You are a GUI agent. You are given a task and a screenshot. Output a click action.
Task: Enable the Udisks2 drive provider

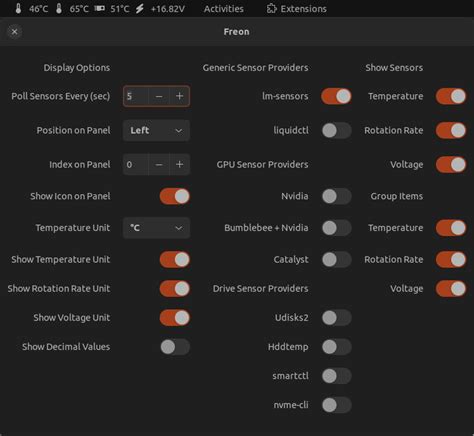pos(336,318)
